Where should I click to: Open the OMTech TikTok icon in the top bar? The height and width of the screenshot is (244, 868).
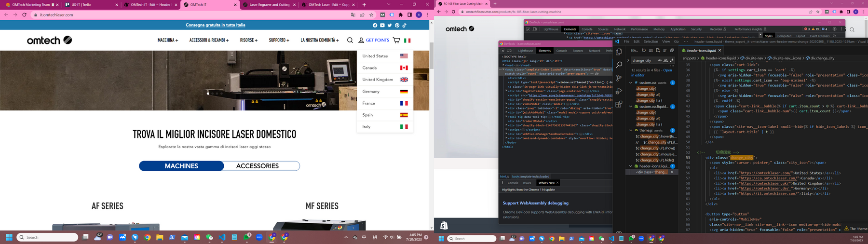tap(404, 25)
